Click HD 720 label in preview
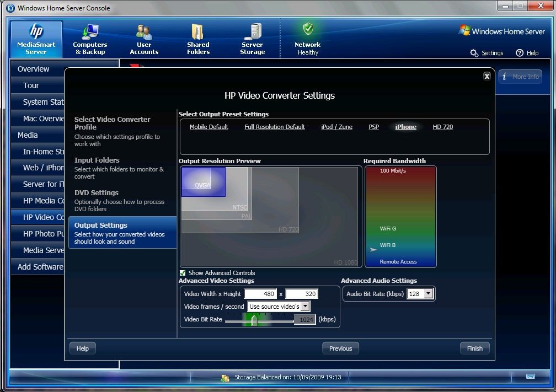 [288, 229]
